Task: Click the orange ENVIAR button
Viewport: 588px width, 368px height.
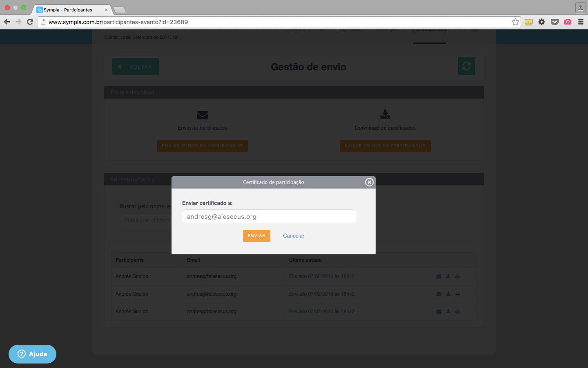Action: coord(256,236)
